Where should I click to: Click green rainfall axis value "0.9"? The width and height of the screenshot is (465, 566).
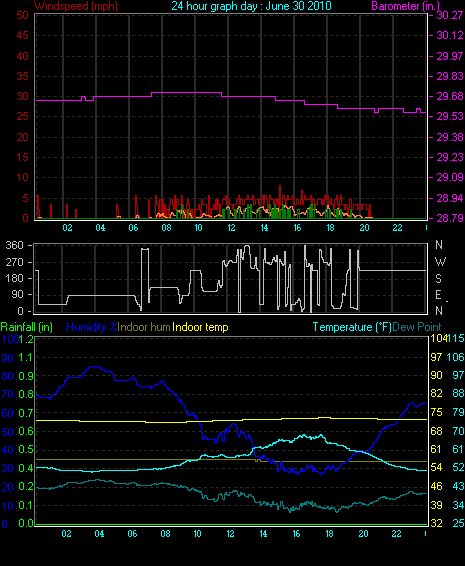click(x=26, y=376)
